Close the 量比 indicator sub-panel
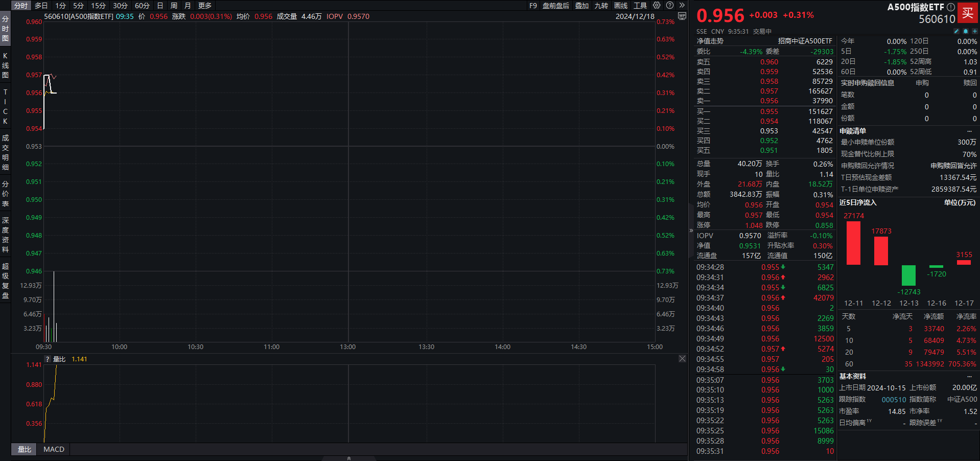This screenshot has width=980, height=461. (682, 359)
